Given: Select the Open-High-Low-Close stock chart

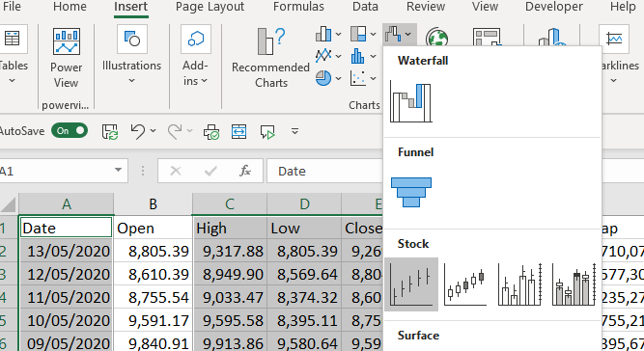Looking at the screenshot, I should click(x=465, y=284).
